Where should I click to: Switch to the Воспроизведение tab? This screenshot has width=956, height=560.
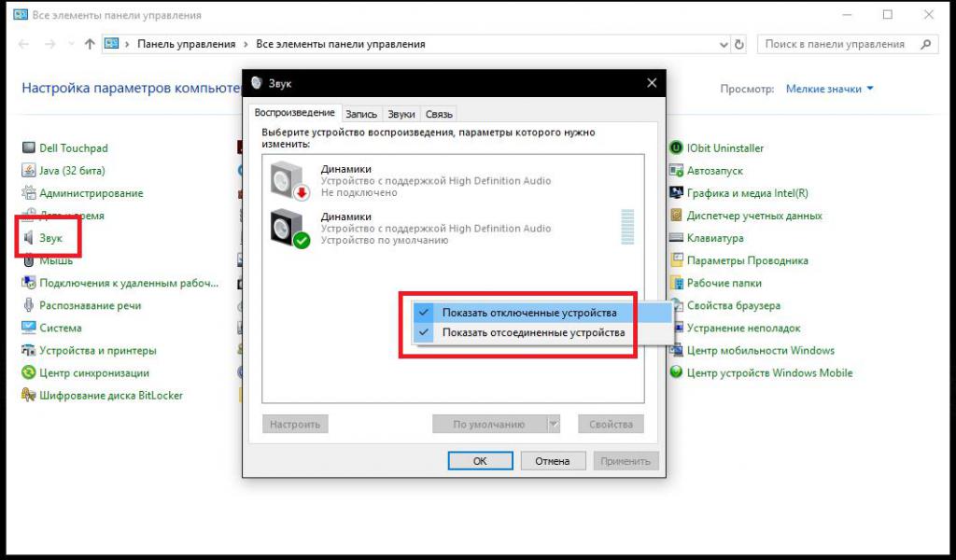tap(294, 113)
